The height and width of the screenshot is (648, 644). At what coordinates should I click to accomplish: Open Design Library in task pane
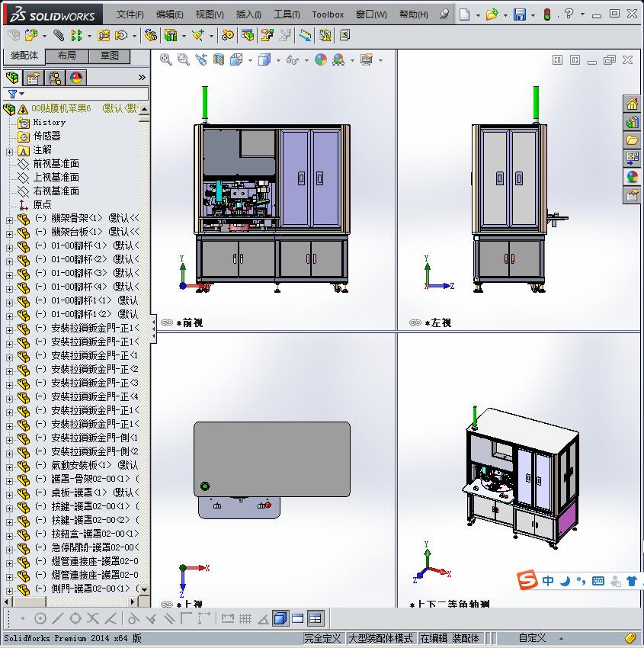(x=632, y=122)
